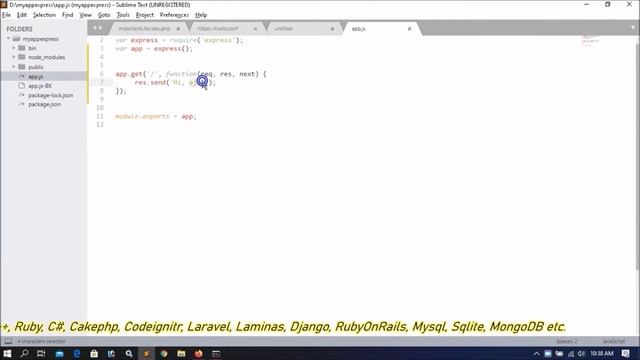Switch to the httpd-vhosts.conf tab
Image resolution: width=640 pixels, height=360 pixels.
pyautogui.click(x=224, y=29)
